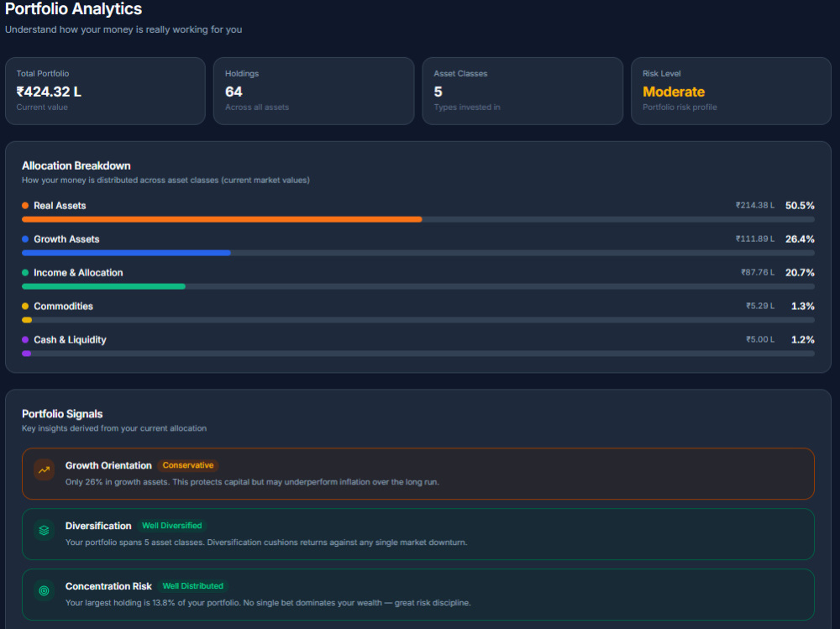Viewport: 840px width, 629px height.
Task: Click the Well Diversified badge
Action: [172, 526]
